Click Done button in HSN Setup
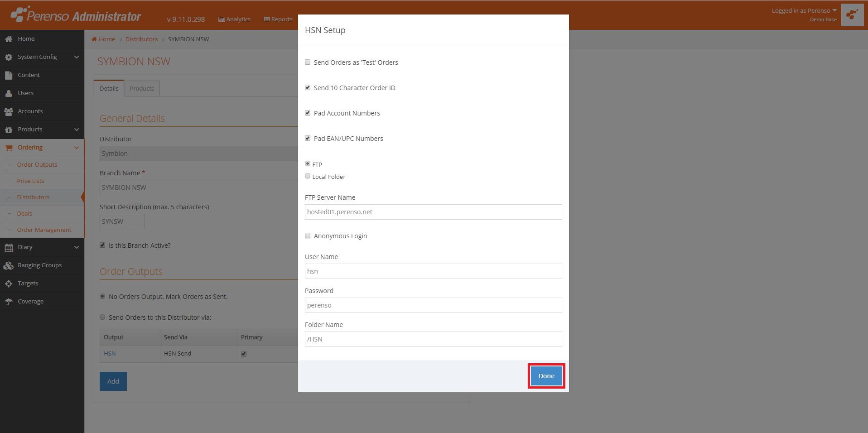This screenshot has width=868, height=433. 546,376
